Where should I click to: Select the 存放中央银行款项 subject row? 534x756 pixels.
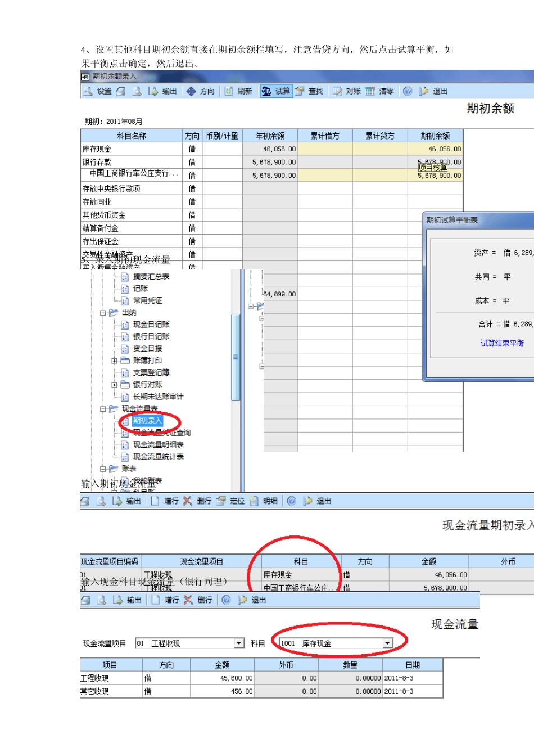[272, 188]
